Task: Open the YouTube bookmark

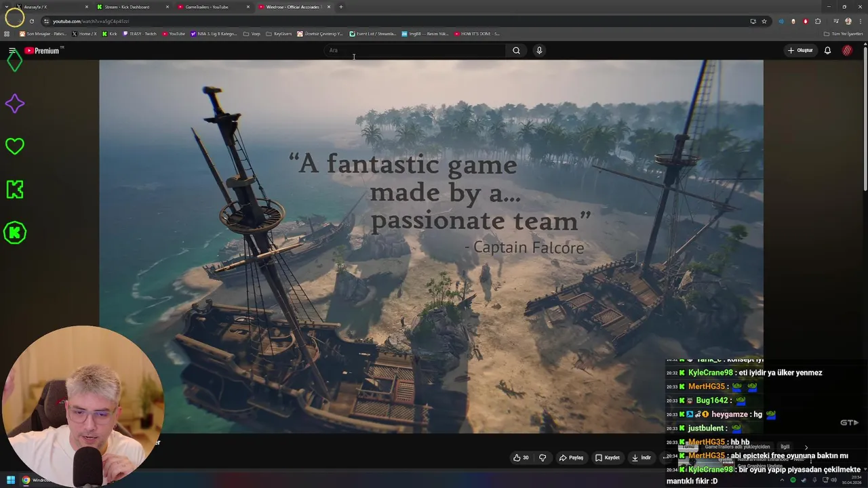Action: tap(174, 33)
